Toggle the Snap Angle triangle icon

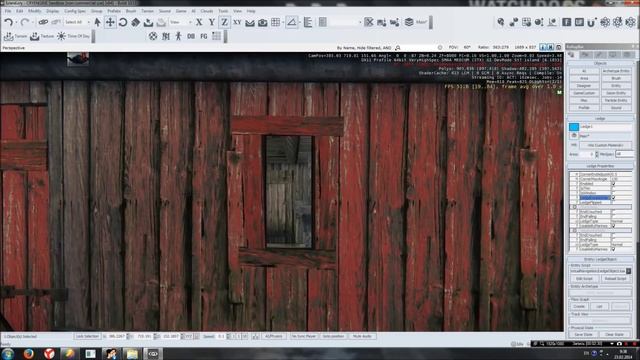(x=291, y=22)
